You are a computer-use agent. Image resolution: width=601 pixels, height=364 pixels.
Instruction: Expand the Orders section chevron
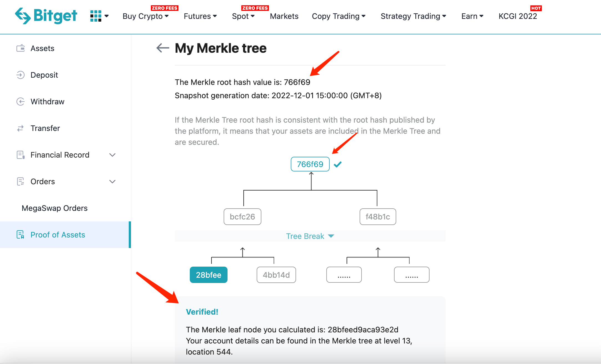tap(112, 181)
